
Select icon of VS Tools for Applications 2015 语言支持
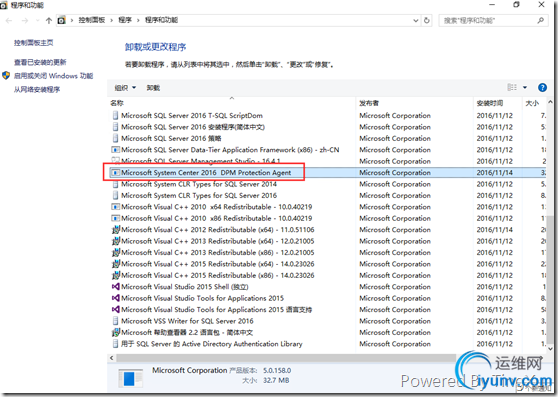(x=115, y=309)
